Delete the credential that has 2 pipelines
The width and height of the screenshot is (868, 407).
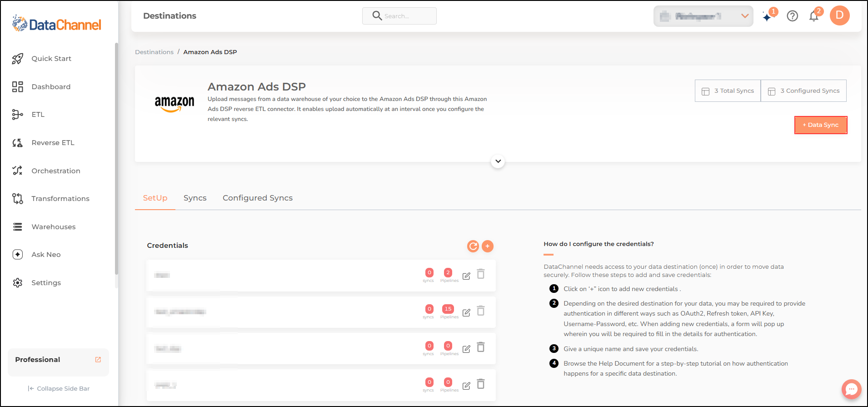click(x=481, y=274)
